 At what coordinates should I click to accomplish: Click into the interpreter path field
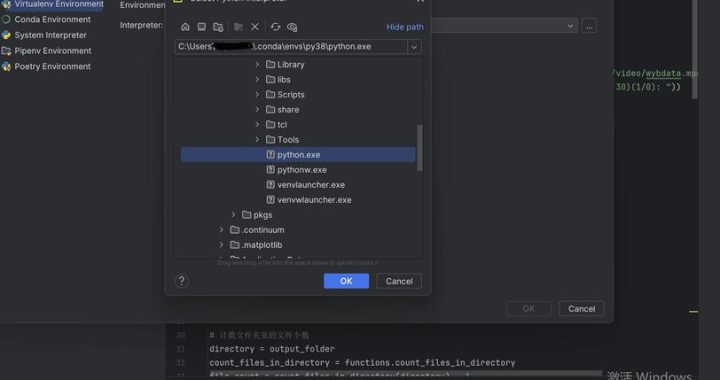[291, 47]
